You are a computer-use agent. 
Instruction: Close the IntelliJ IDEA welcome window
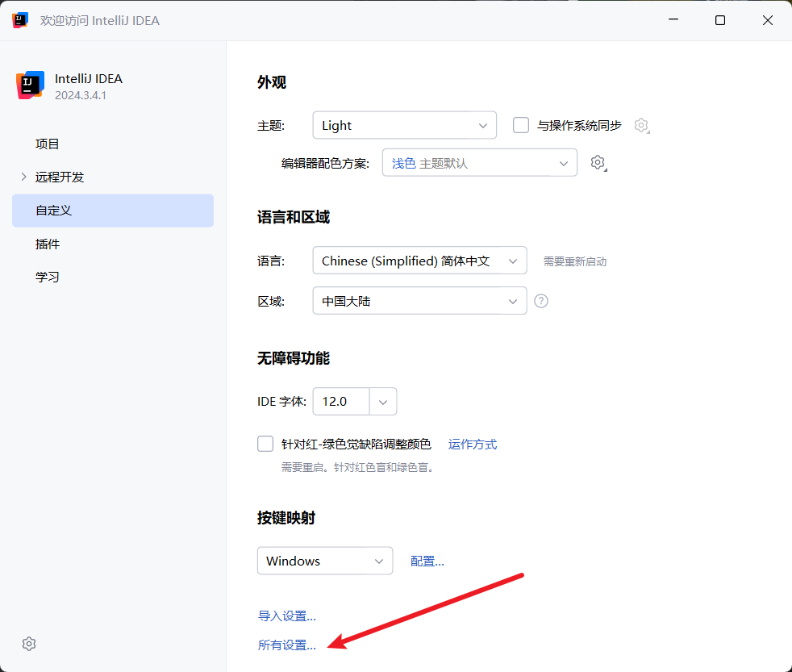point(768,20)
